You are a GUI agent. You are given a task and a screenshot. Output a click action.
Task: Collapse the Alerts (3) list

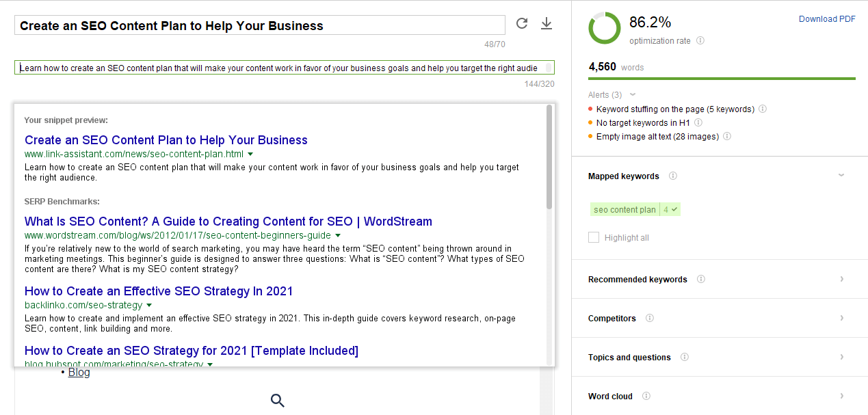633,95
